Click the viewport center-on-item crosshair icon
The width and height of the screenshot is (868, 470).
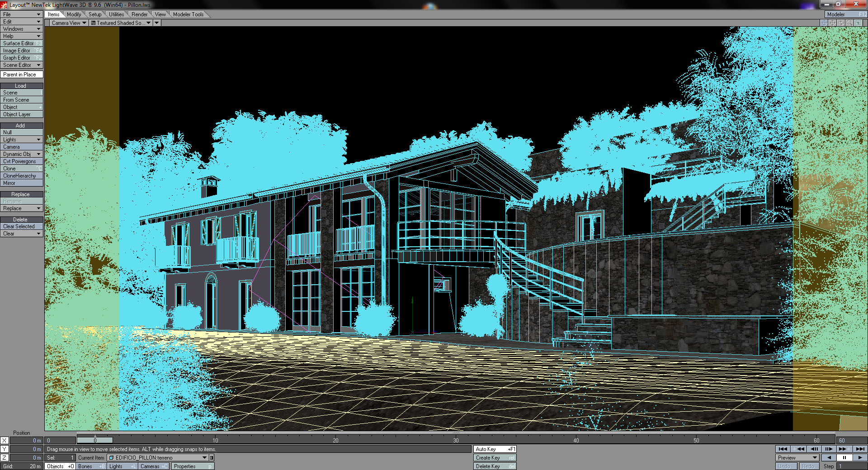pyautogui.click(x=824, y=23)
